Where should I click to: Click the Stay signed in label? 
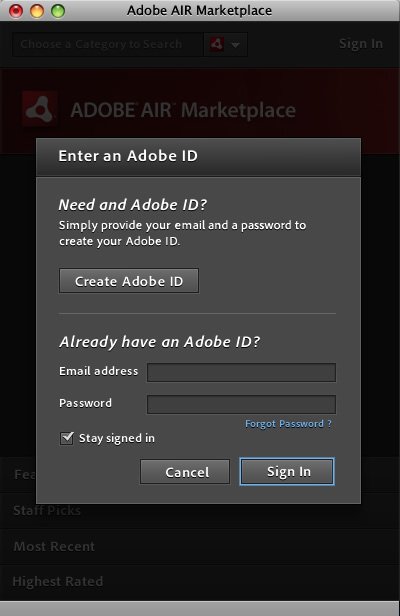[117, 438]
